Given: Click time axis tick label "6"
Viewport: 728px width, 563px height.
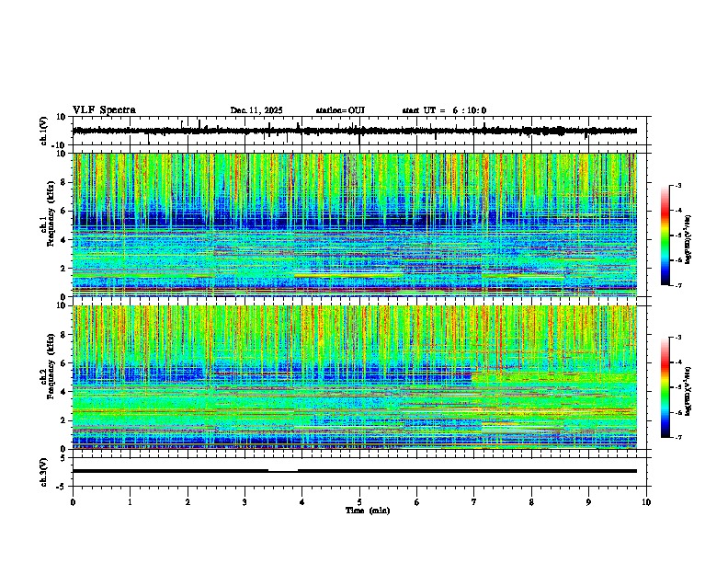Looking at the screenshot, I should coord(417,502).
